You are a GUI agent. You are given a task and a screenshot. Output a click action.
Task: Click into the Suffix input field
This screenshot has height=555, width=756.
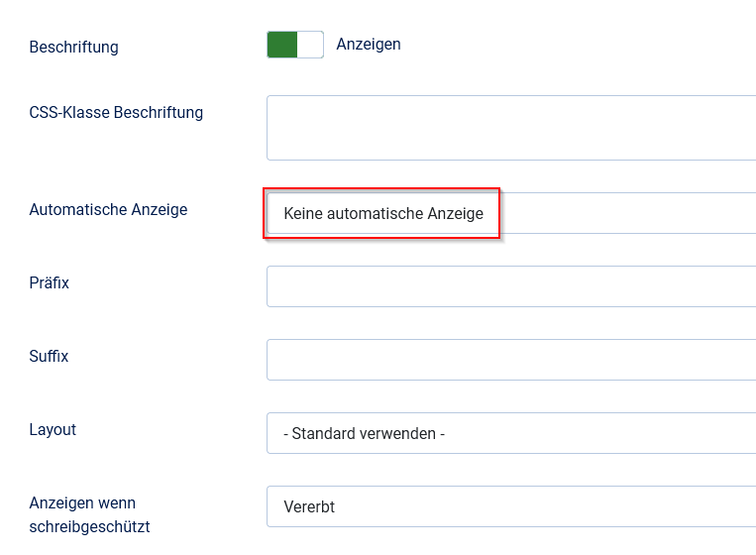510,360
